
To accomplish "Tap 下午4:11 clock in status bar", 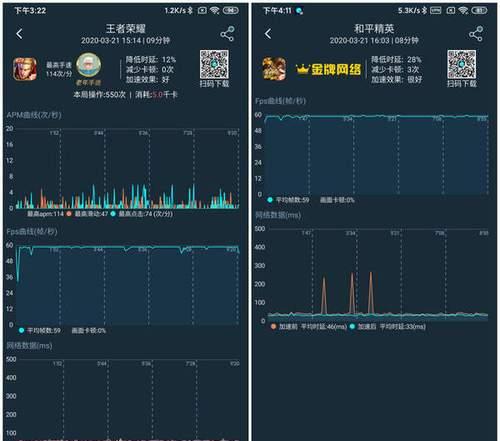I will [277, 10].
